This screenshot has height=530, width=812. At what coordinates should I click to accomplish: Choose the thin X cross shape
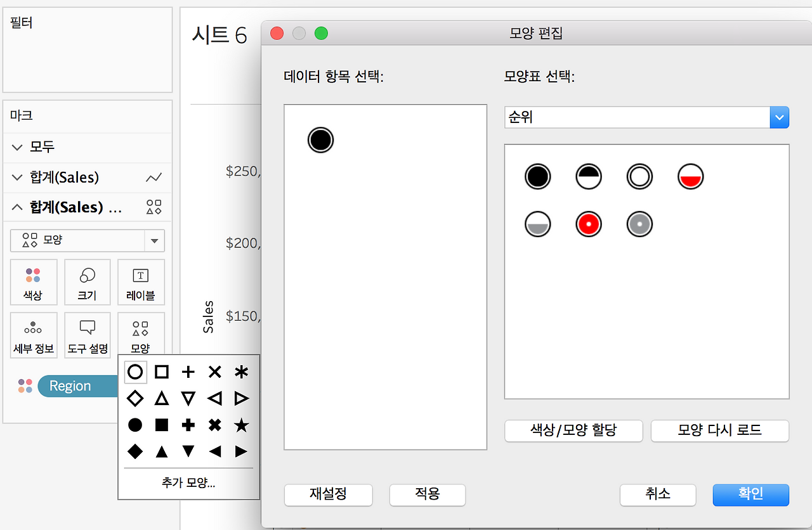coord(215,372)
